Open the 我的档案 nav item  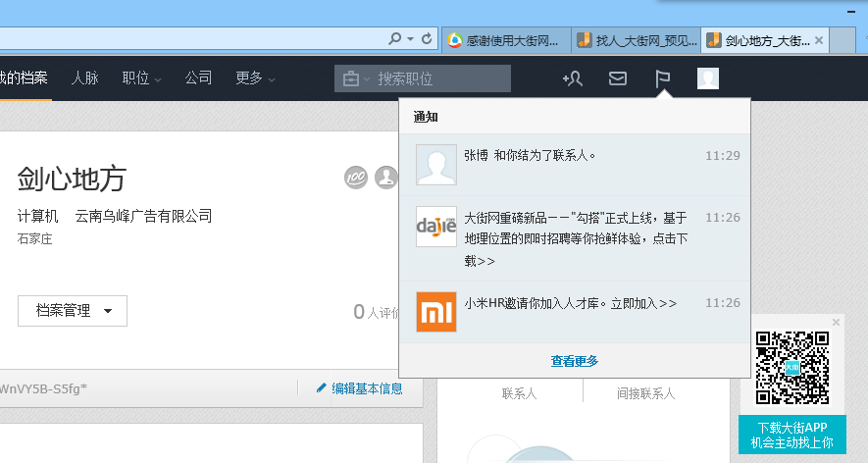(24, 77)
